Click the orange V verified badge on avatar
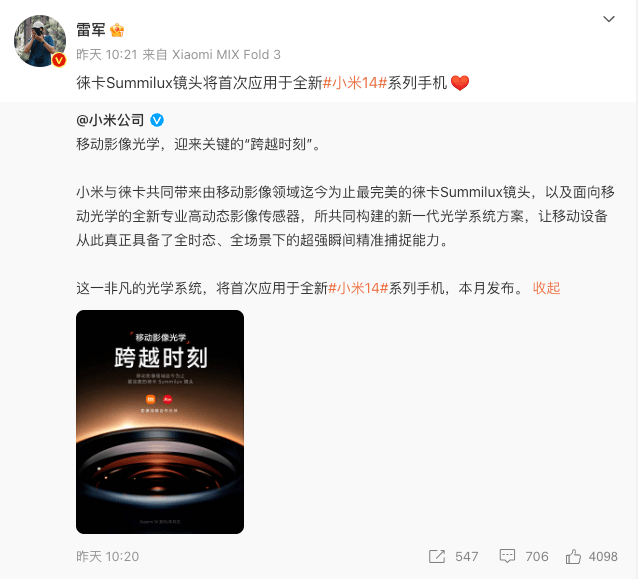638x579 pixels. pyautogui.click(x=59, y=60)
